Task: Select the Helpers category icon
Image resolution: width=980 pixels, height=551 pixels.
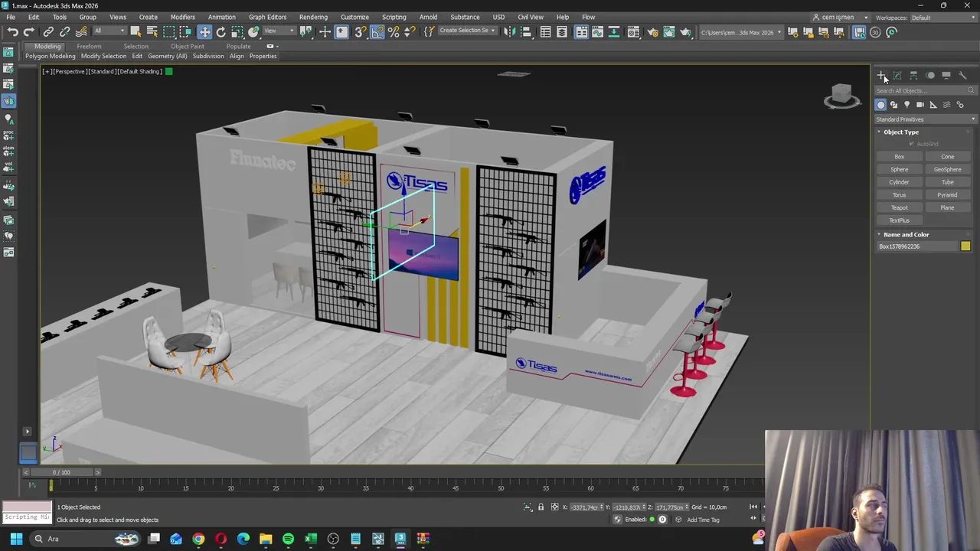Action: [933, 105]
